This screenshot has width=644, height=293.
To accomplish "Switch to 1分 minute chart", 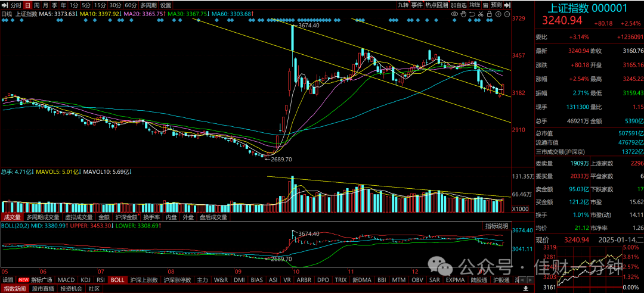I will click(73, 5).
